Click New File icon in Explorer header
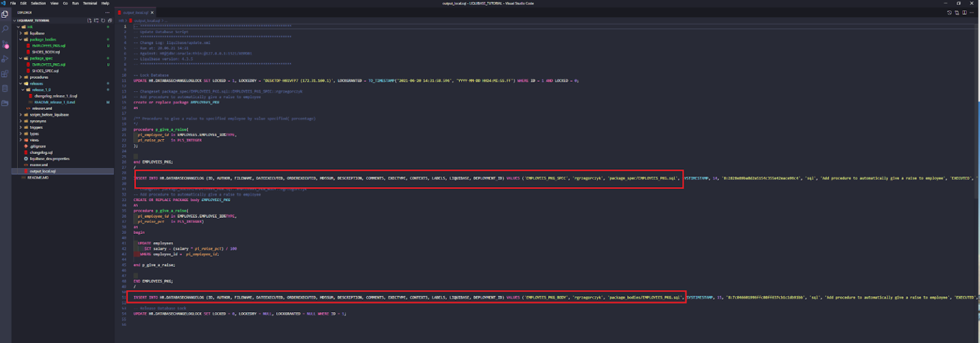This screenshot has width=980, height=343. (89, 20)
